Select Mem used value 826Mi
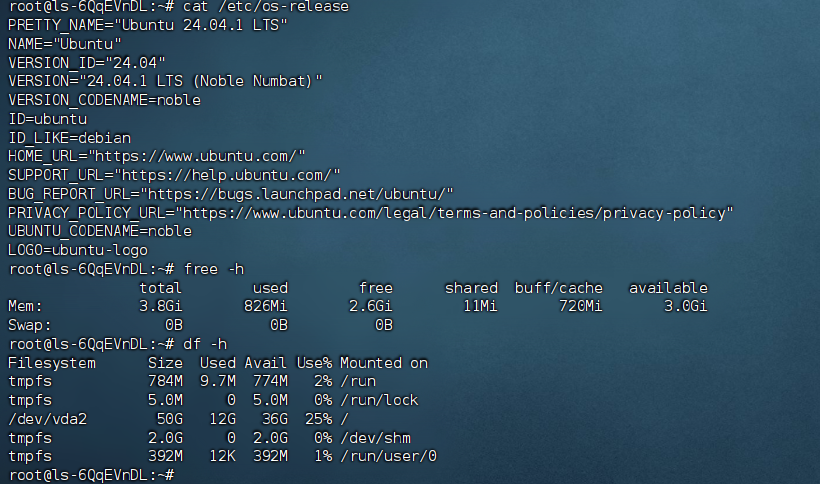Viewport: 820px width, 484px height. [266, 306]
